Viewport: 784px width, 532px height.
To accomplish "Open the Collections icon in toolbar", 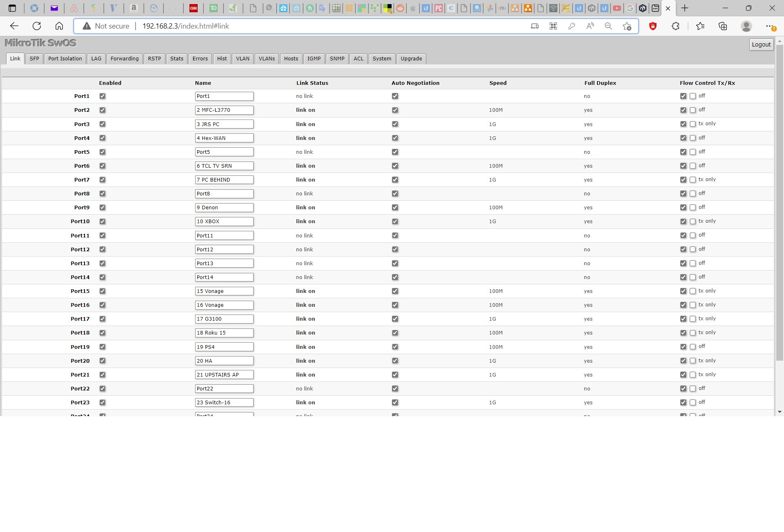I will [x=723, y=26].
